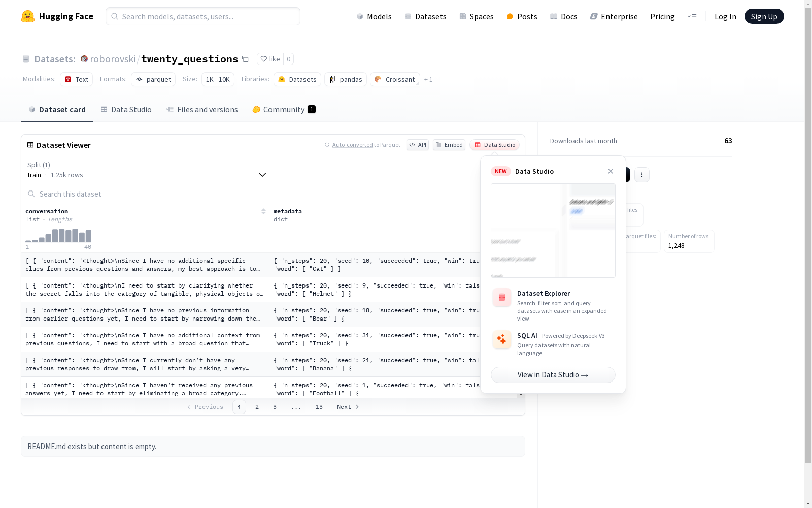This screenshot has height=508, width=812.
Task: Click the like heart button
Action: pos(270,59)
